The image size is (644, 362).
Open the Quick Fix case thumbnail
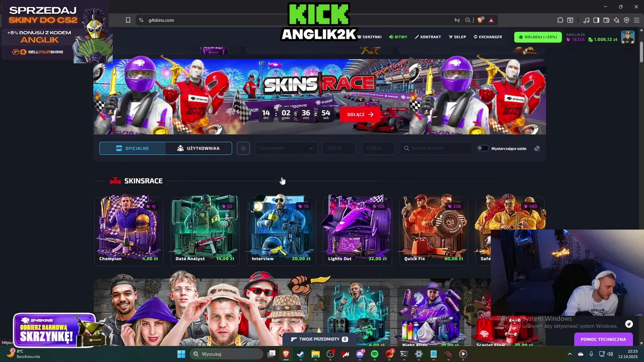coord(434,230)
